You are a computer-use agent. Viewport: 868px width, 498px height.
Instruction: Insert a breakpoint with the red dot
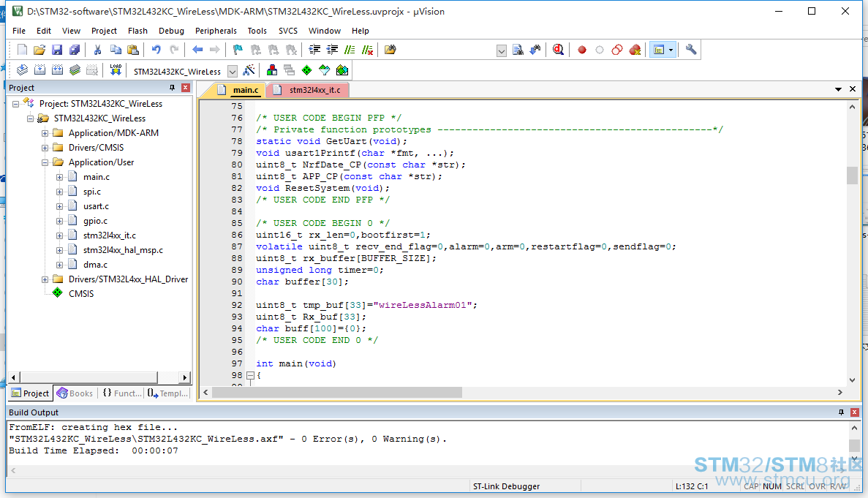click(582, 50)
